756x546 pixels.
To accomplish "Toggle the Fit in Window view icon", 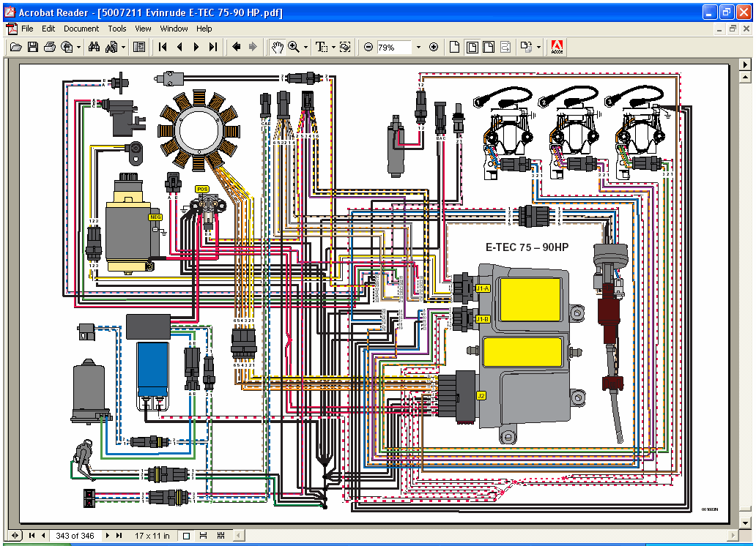I will pos(472,48).
